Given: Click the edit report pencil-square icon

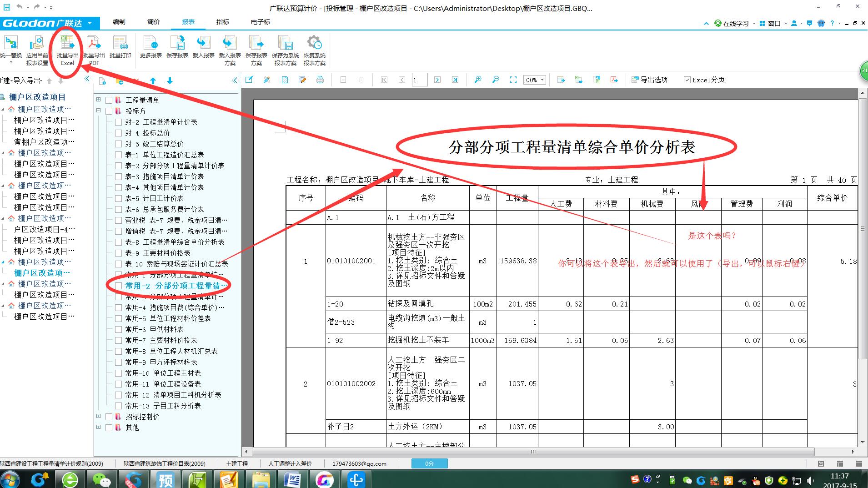Looking at the screenshot, I should [249, 80].
